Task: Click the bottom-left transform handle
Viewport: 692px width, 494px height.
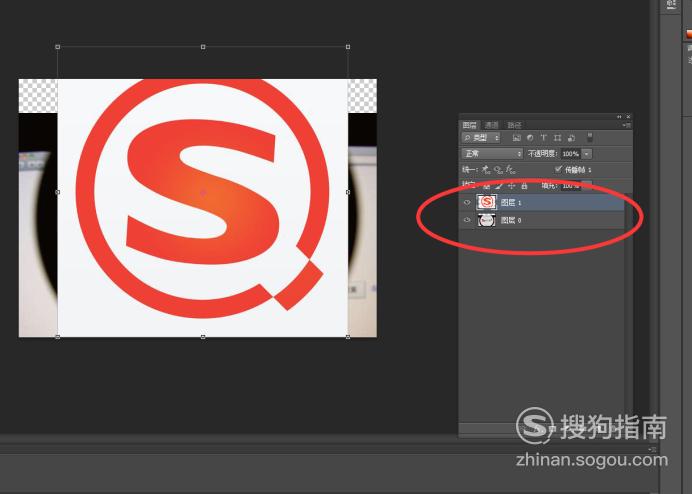Action: click(58, 337)
